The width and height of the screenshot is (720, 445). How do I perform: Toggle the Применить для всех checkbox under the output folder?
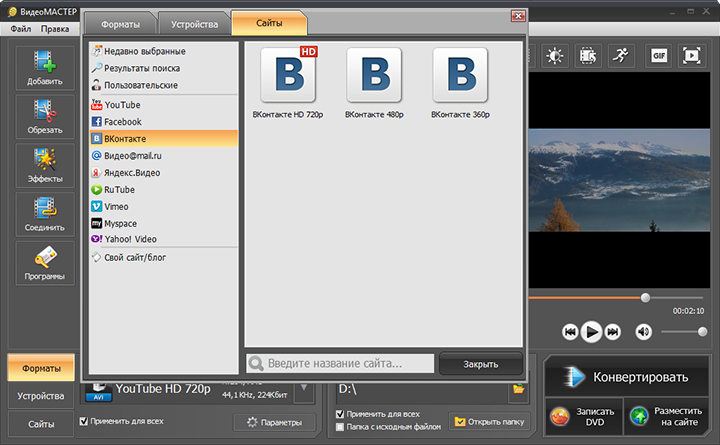coord(340,414)
